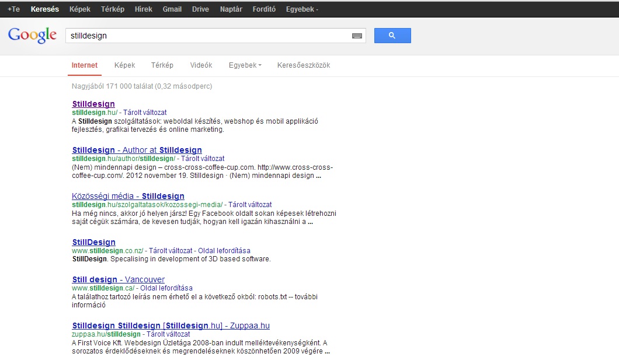619x364 pixels.
Task: Open Drive from the top navigation bar
Action: pyautogui.click(x=200, y=9)
